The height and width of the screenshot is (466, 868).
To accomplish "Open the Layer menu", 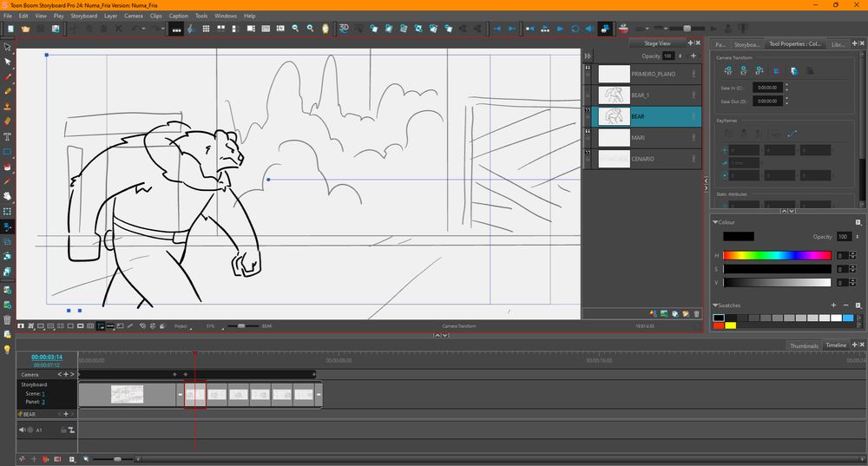I will (111, 16).
